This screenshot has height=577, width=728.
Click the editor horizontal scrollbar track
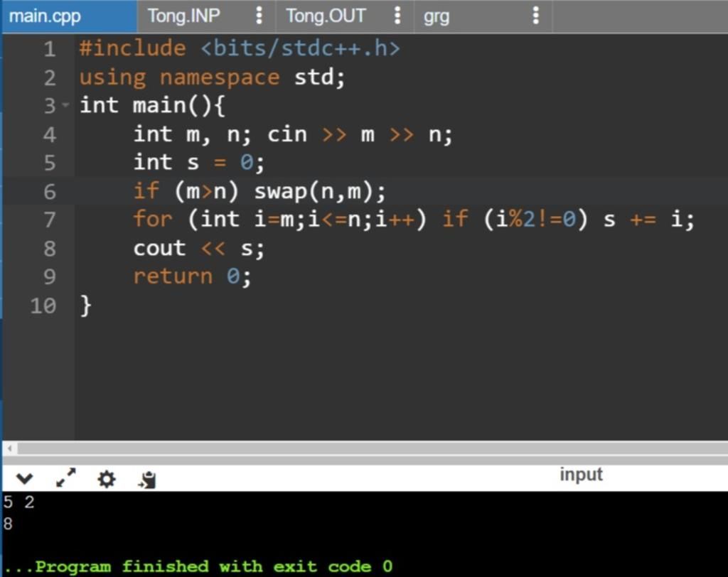pos(371,448)
